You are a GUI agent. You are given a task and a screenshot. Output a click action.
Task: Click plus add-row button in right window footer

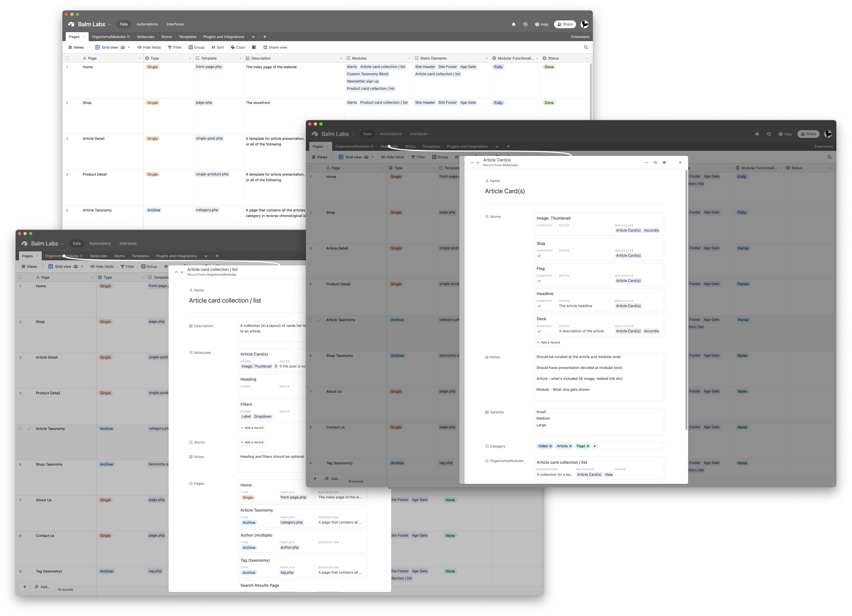point(315,479)
